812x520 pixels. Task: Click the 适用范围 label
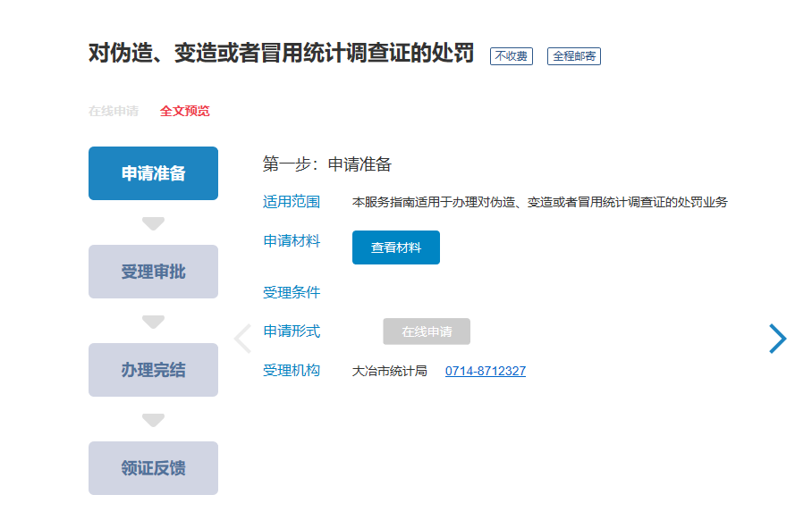tap(292, 202)
